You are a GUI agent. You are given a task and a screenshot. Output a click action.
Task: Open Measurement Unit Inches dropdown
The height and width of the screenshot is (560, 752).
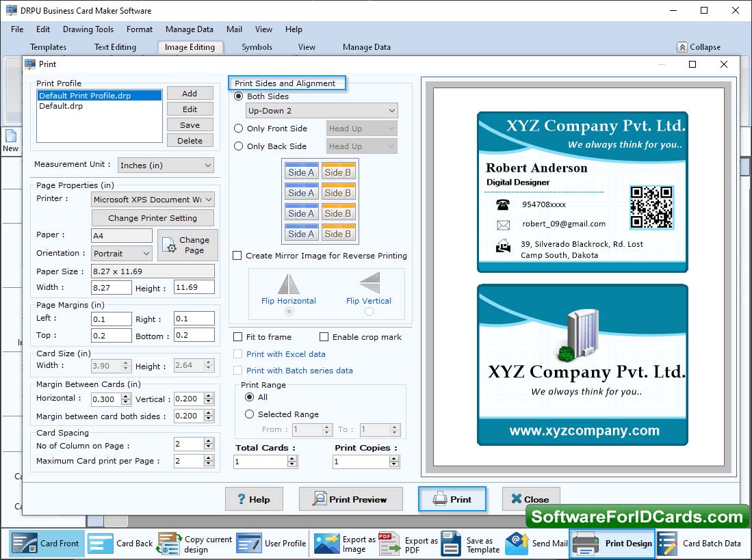[166, 165]
